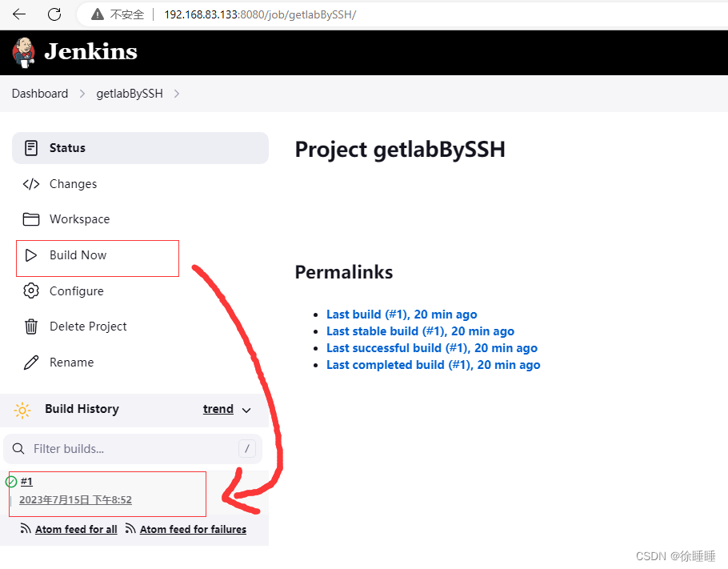The width and height of the screenshot is (728, 569).
Task: Open the chevron after getlabBySSH breadcrumb
Action: tap(177, 94)
